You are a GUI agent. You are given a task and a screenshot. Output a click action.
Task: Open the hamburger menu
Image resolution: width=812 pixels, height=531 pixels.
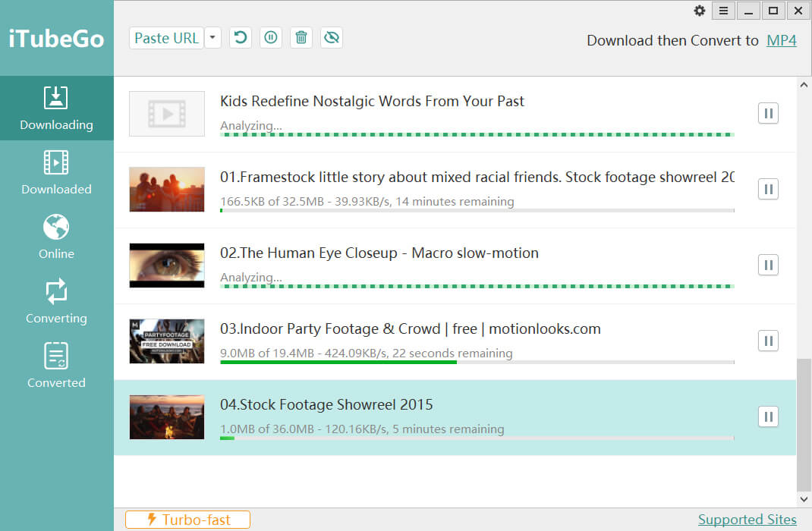pyautogui.click(x=723, y=11)
